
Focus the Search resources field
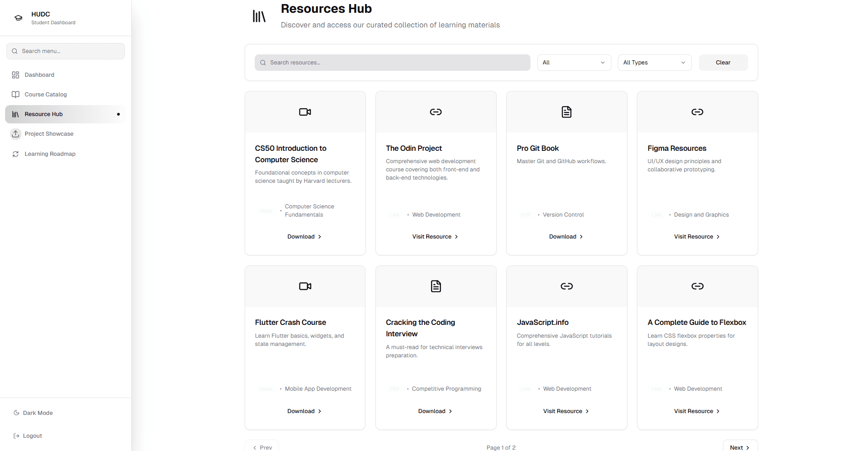click(x=392, y=63)
